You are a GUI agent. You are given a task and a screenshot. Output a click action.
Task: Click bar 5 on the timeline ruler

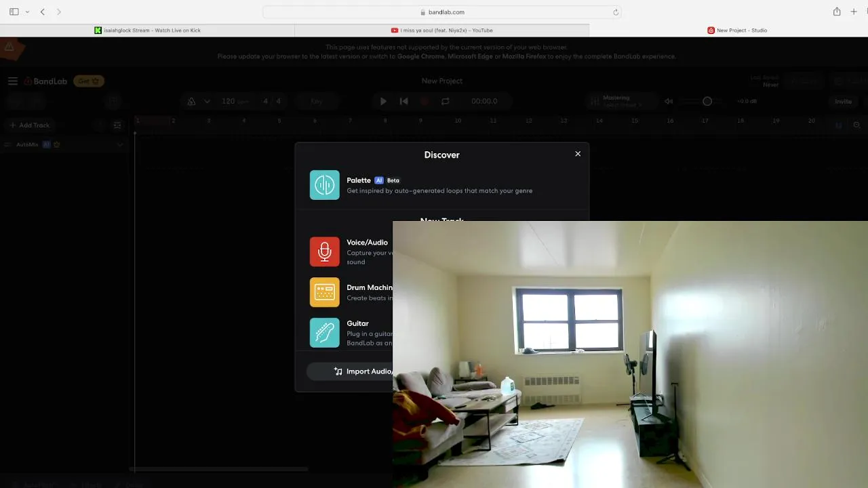pos(279,121)
